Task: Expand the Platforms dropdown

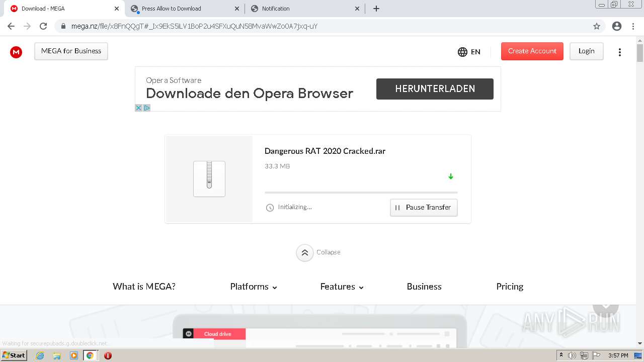Action: point(254,287)
